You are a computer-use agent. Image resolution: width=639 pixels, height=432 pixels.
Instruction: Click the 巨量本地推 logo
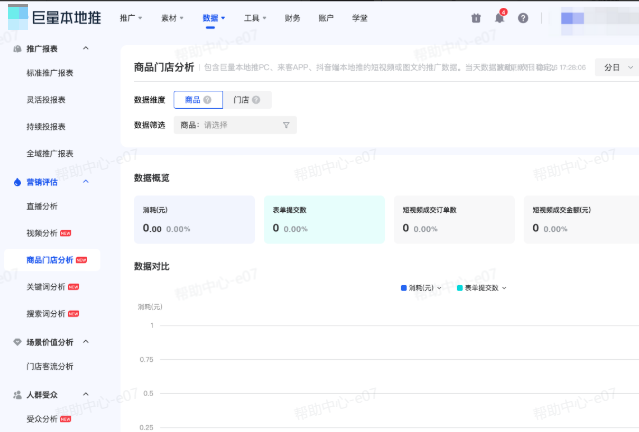[x=55, y=18]
